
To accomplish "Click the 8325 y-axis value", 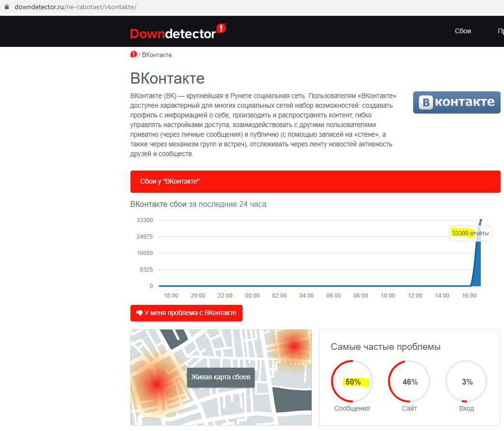I will point(146,269).
